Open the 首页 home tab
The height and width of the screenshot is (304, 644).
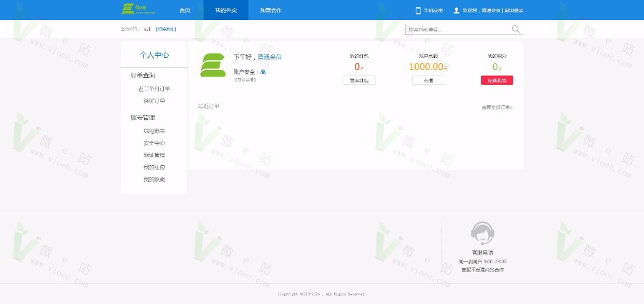click(185, 10)
